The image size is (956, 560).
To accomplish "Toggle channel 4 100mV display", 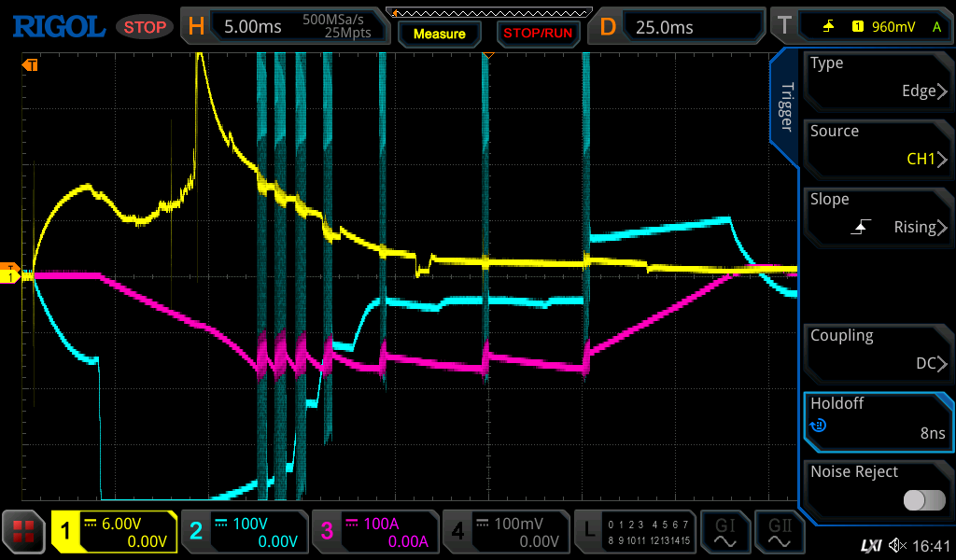I will [504, 532].
